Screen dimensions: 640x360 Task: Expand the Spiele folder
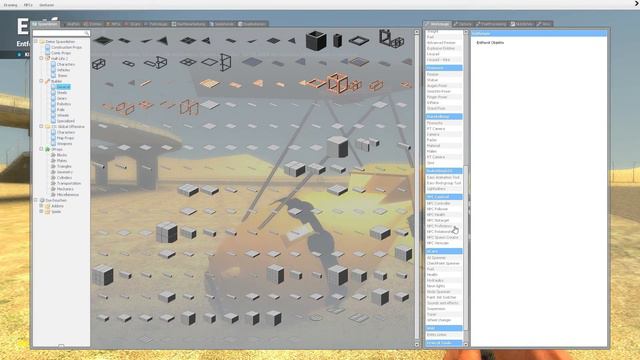click(41, 212)
